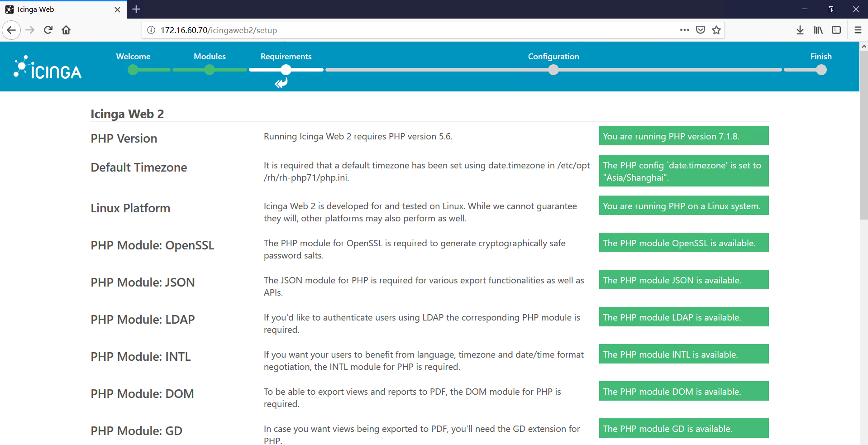Screen dimensions: 868x445
Task: Jump to the Configuration wizard step
Action: (553, 57)
